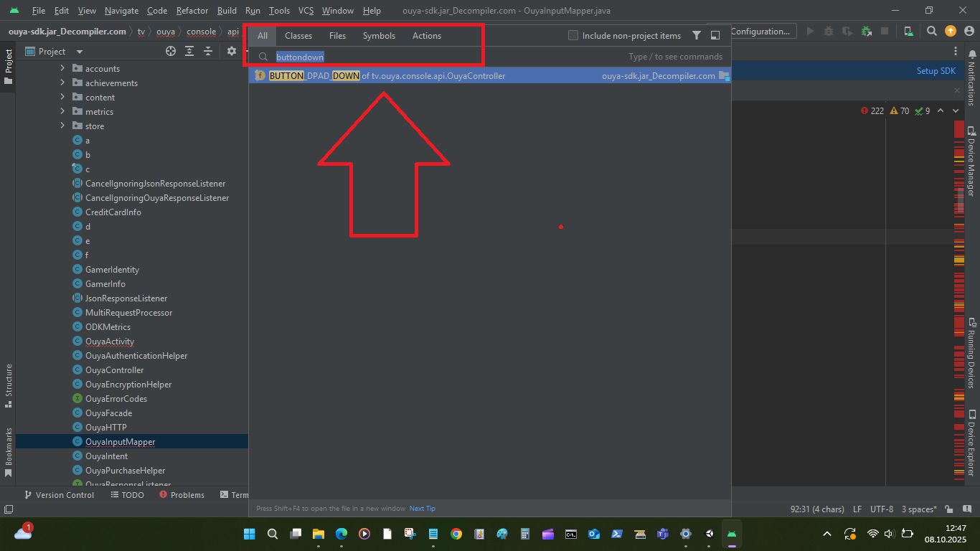Viewport: 980px width, 551px height.
Task: Click the search text input field
Action: coord(445,57)
